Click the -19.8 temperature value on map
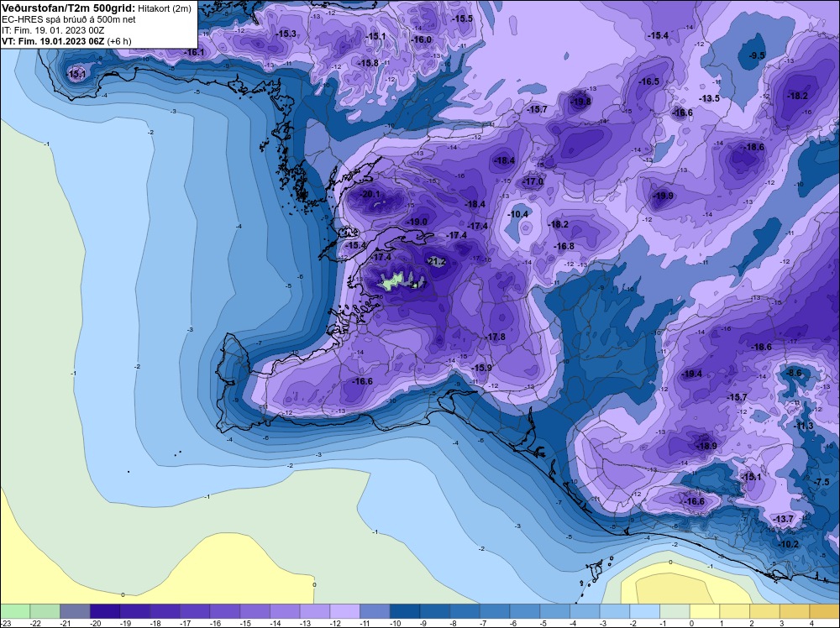Viewport: 840px width, 628px height. (581, 102)
